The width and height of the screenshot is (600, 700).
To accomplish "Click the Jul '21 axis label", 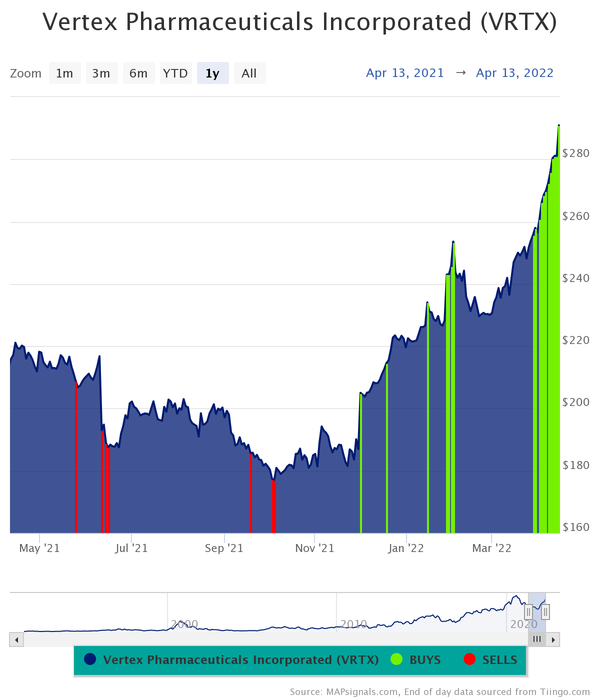I will point(131,548).
